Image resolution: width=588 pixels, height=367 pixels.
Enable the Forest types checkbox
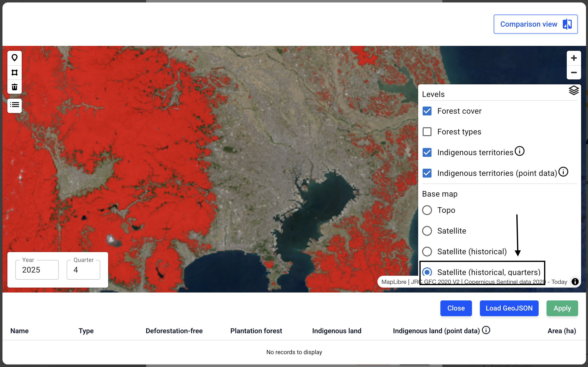427,132
